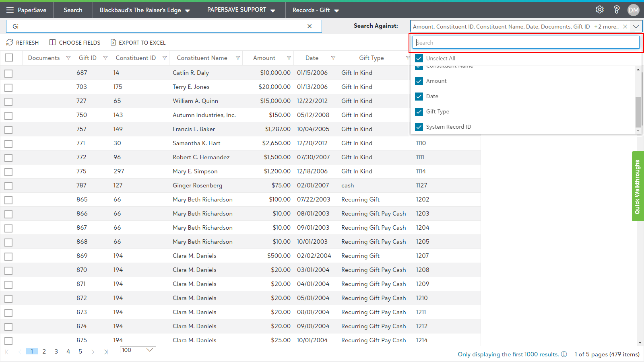Viewport: 644px width, 362px height.
Task: Open the settings gear icon
Action: [599, 10]
